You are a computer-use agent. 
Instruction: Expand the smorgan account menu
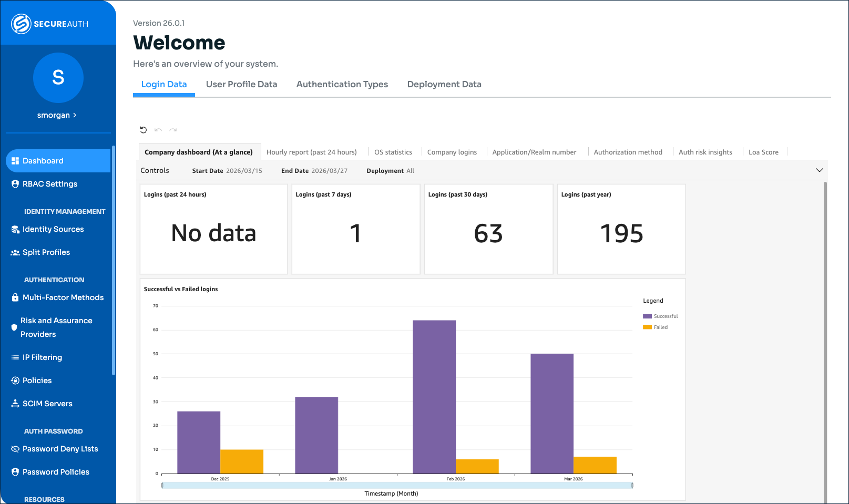pos(57,115)
